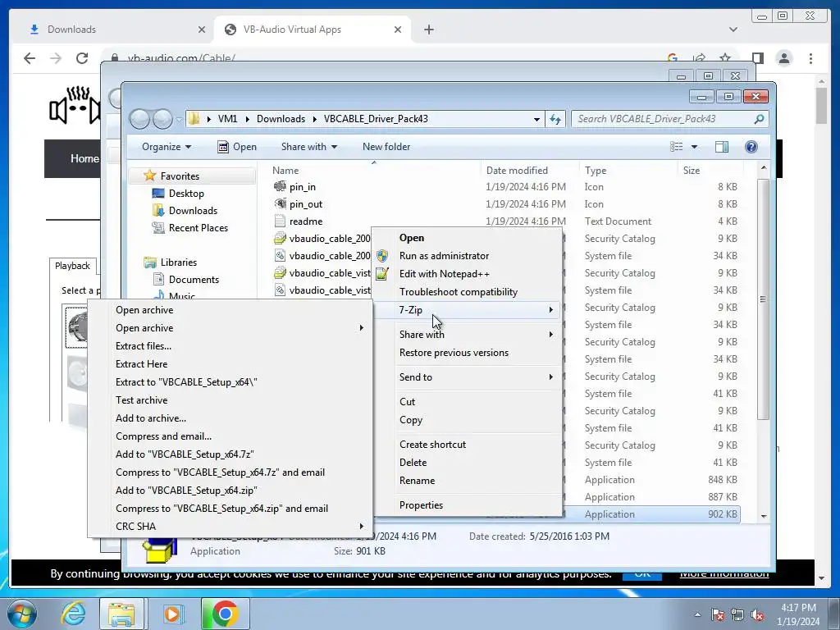
Task: Click the Open toolbar button
Action: coord(237,147)
